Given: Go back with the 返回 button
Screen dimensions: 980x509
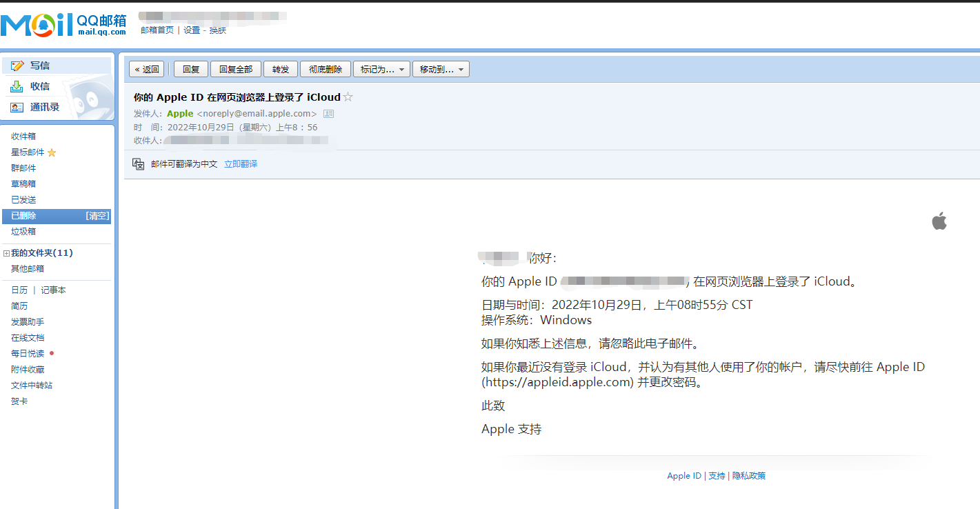Looking at the screenshot, I should 147,69.
